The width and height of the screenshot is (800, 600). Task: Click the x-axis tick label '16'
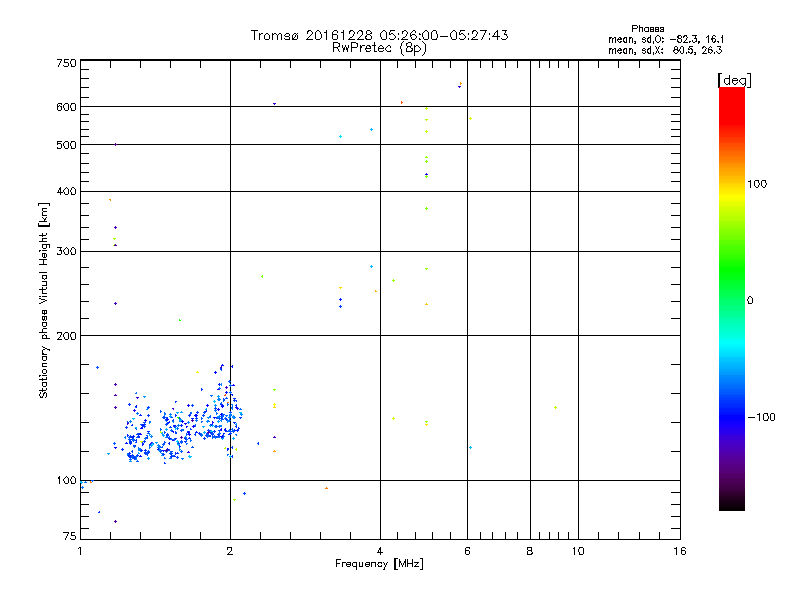coord(680,551)
